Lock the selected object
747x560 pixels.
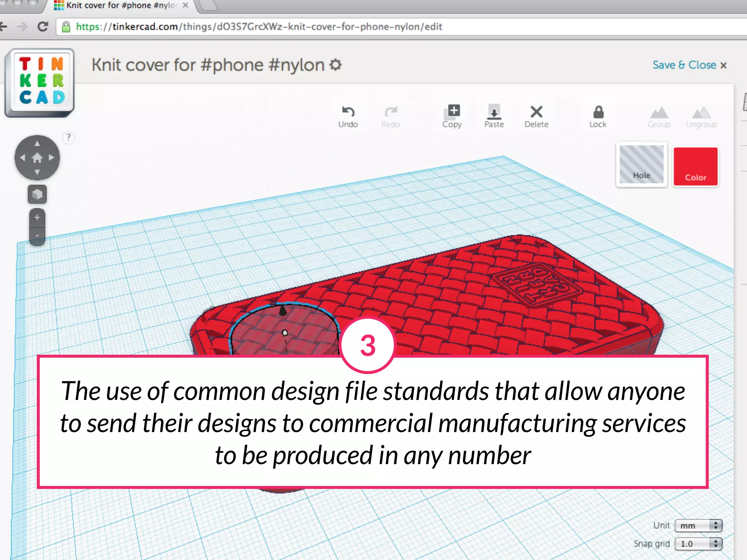598,116
